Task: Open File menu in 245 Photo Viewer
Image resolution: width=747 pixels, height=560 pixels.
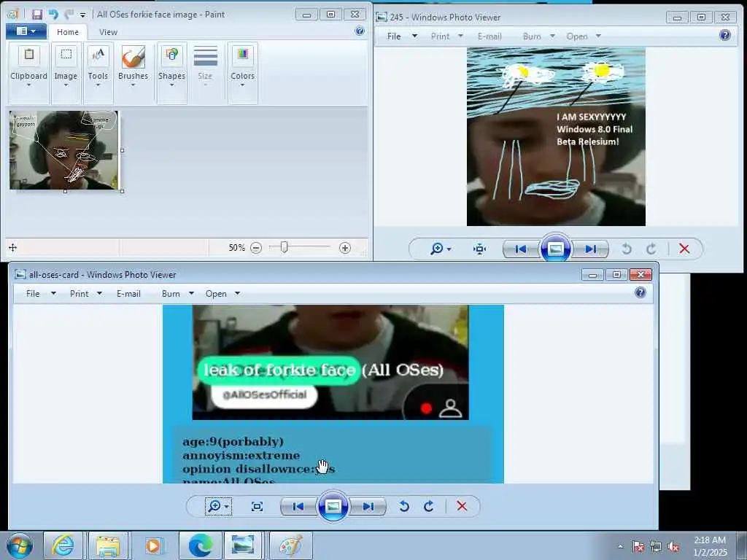Action: click(402, 36)
